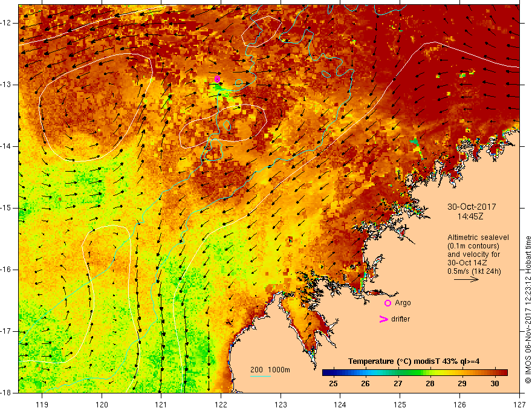The image size is (532, 411).
Task: Click the "Argo" legend label
Action: (x=403, y=303)
